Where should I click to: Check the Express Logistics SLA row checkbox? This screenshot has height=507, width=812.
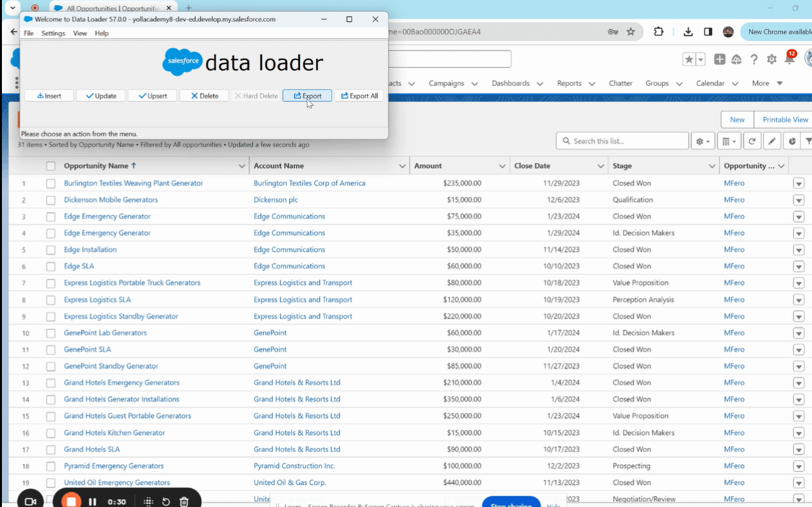tap(51, 300)
